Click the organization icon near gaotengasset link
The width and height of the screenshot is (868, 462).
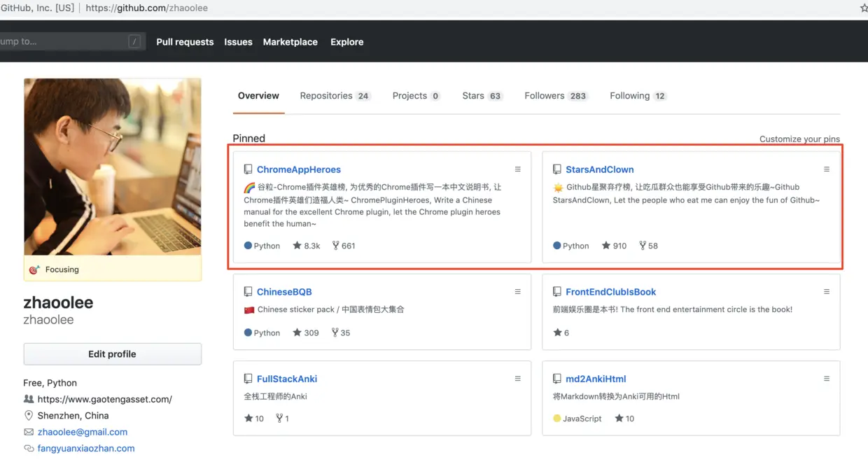click(29, 399)
